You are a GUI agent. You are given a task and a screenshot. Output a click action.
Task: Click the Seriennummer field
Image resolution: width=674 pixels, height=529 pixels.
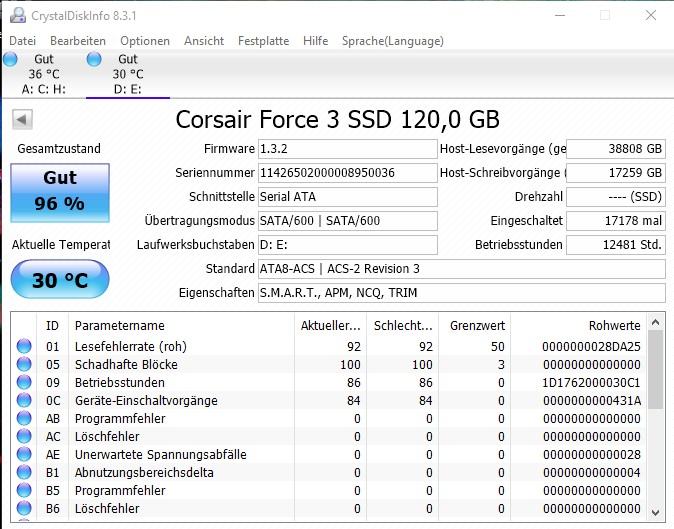pyautogui.click(x=347, y=173)
